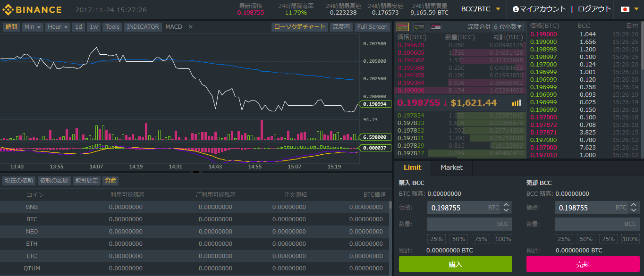Switch to the 深度図 depth chart view

(x=341, y=27)
